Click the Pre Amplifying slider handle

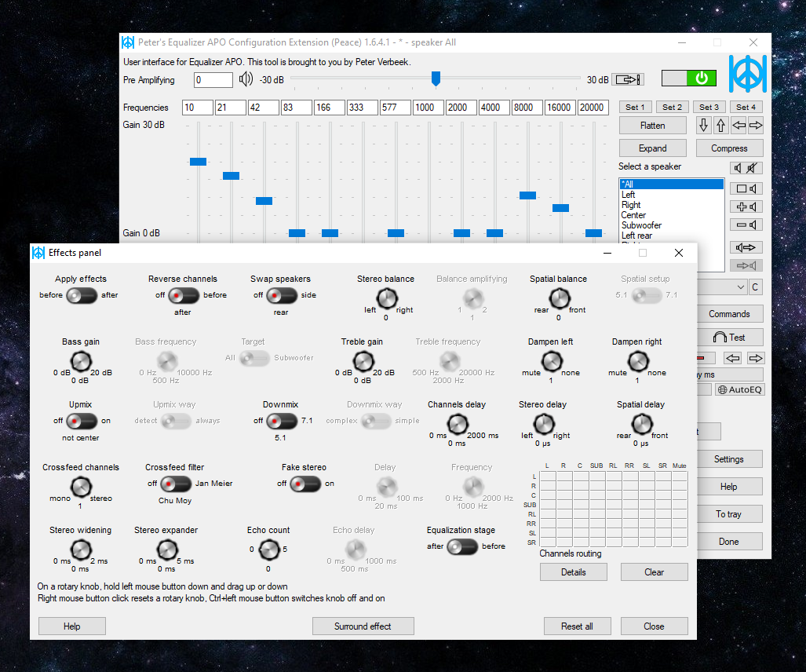tap(436, 79)
